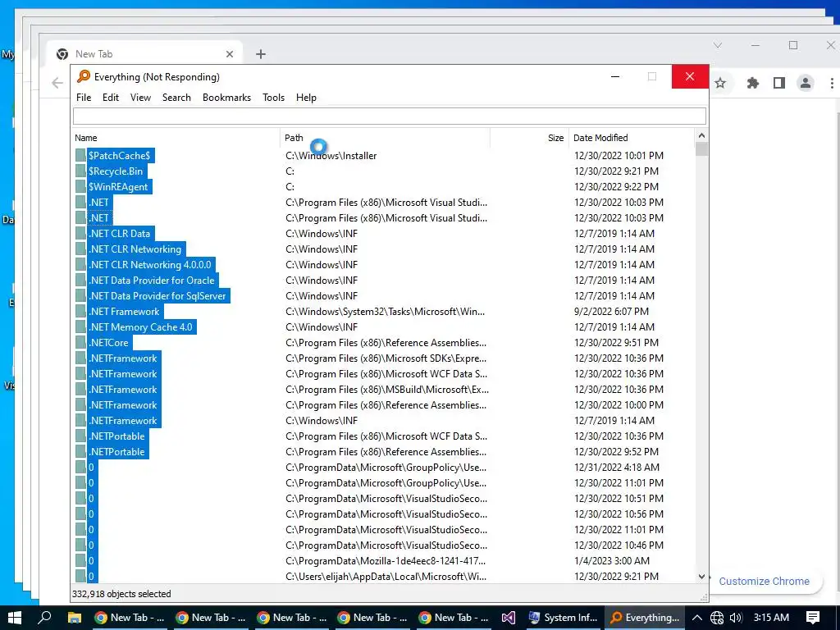The width and height of the screenshot is (840, 630).
Task: Switch to Visual Studio taskbar icon
Action: click(x=509, y=618)
